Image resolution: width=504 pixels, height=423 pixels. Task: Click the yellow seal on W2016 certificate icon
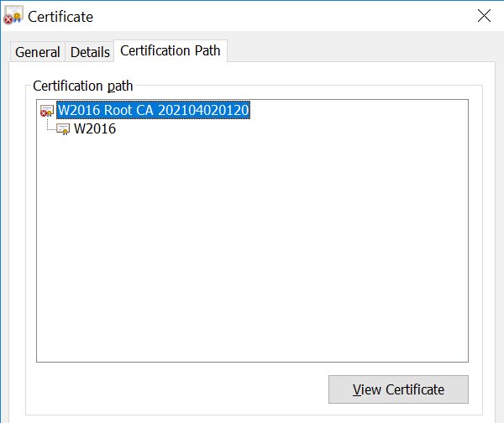(66, 132)
